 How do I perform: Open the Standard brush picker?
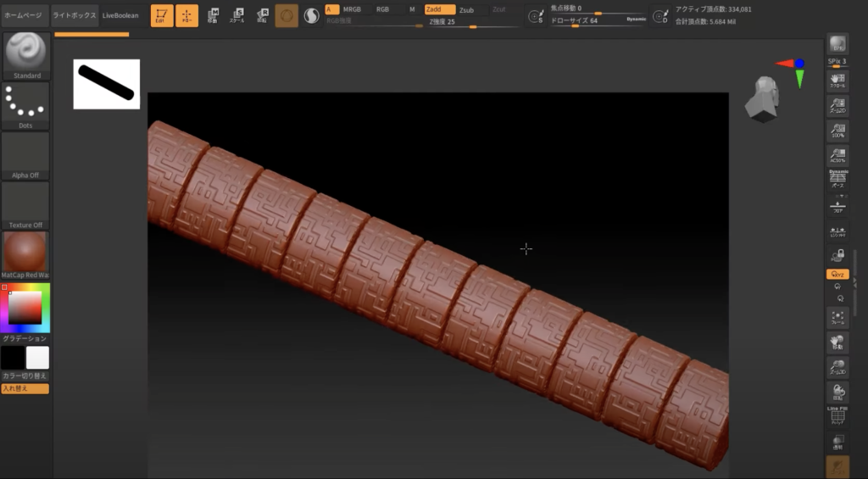coord(25,55)
